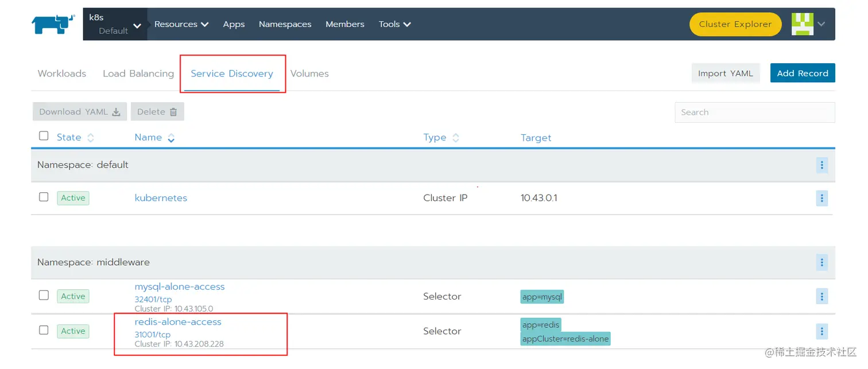Open kebab menu for Namespace default group
Screen dimensions: 868x369
(821, 165)
